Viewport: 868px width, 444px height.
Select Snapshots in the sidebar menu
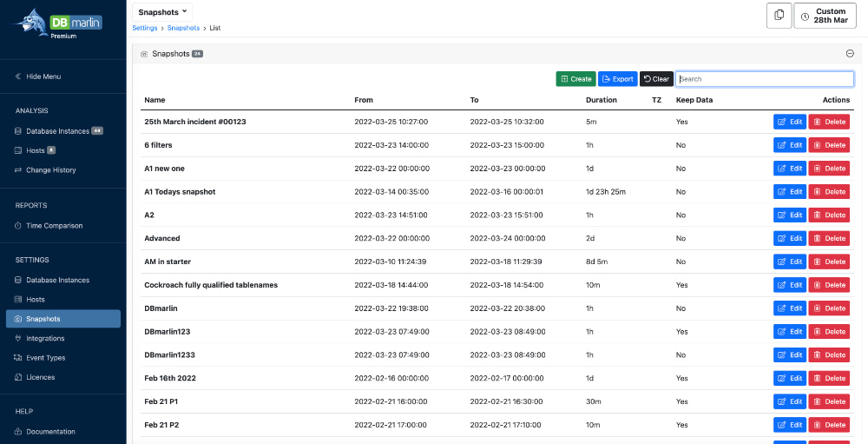click(x=62, y=319)
